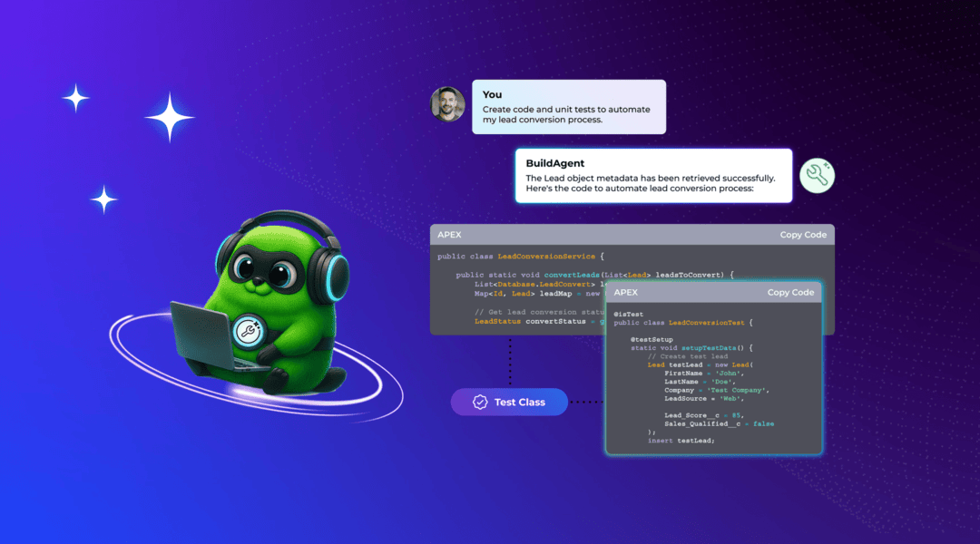Click 'static void setupTestData() {' line
This screenshot has height=544, width=980.
tap(691, 348)
